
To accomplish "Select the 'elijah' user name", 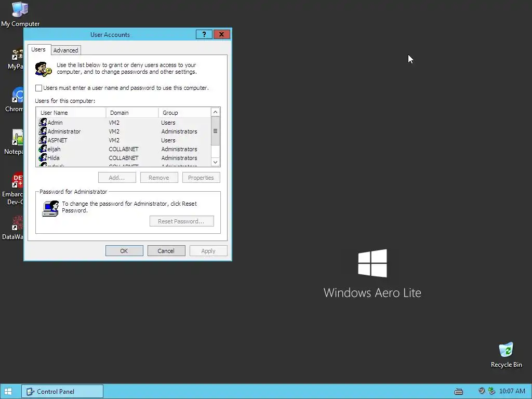I will click(54, 149).
